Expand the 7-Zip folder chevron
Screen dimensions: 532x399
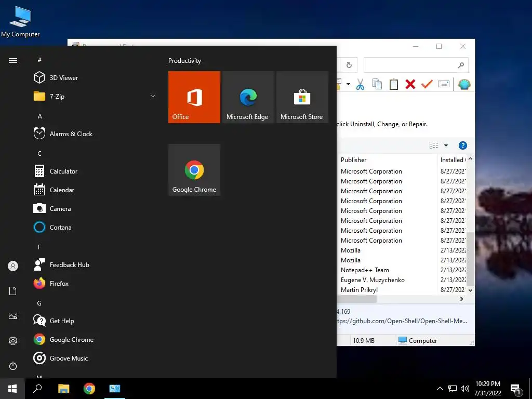pyautogui.click(x=153, y=96)
